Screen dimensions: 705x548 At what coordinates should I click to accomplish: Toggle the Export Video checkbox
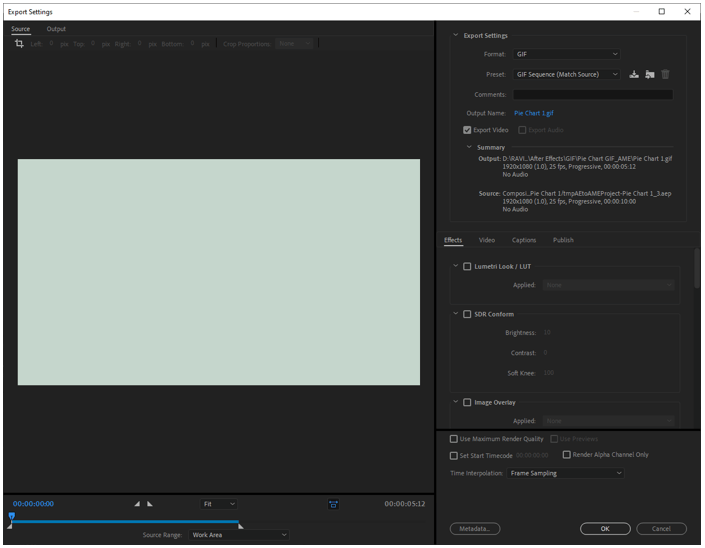467,130
